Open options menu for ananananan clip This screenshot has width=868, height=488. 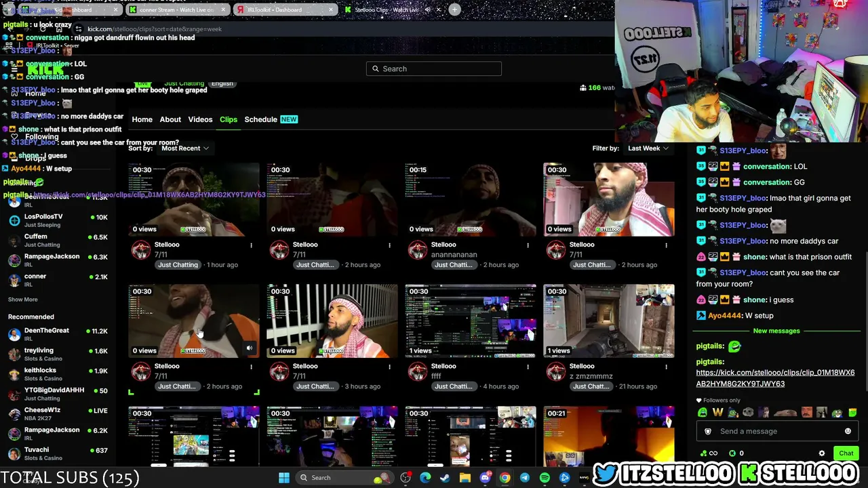pos(528,245)
